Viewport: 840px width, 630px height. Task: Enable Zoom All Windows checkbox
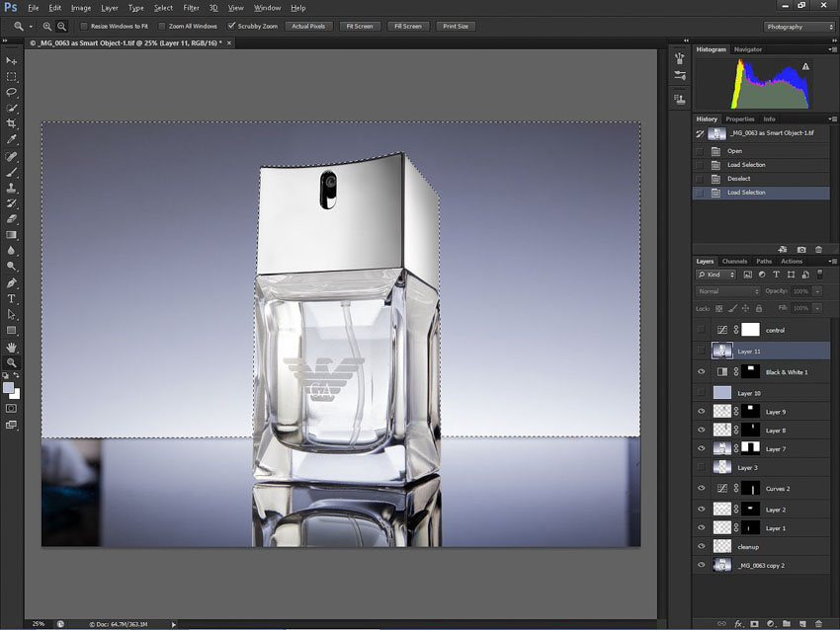pos(162,27)
